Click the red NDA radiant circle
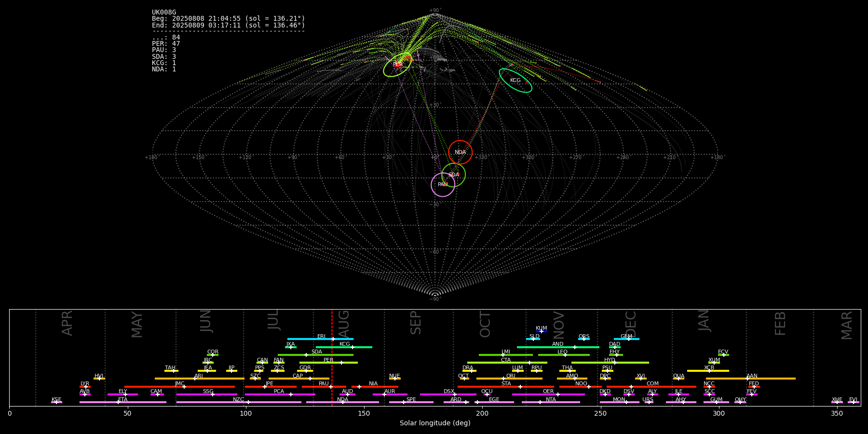868x434 pixels. coord(461,152)
